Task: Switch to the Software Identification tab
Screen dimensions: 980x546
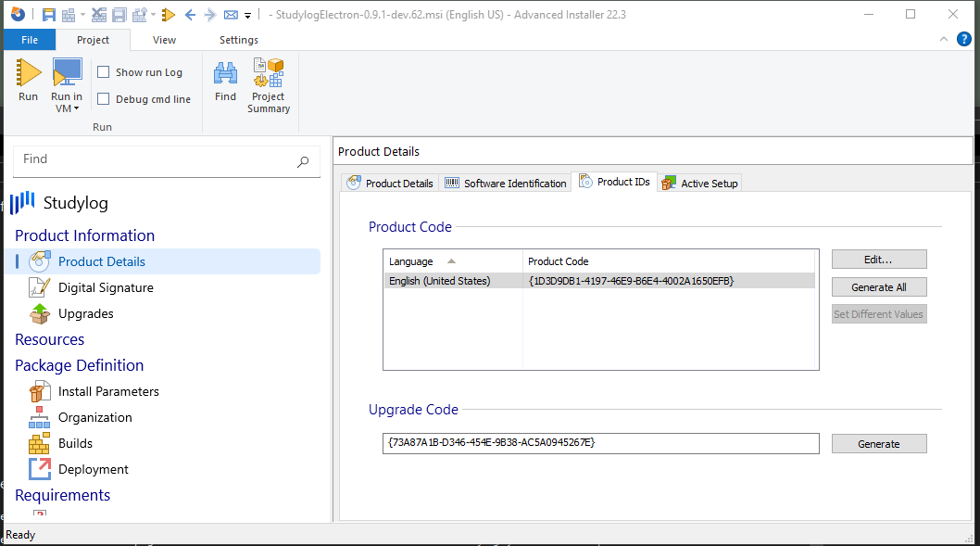Action: coord(506,184)
